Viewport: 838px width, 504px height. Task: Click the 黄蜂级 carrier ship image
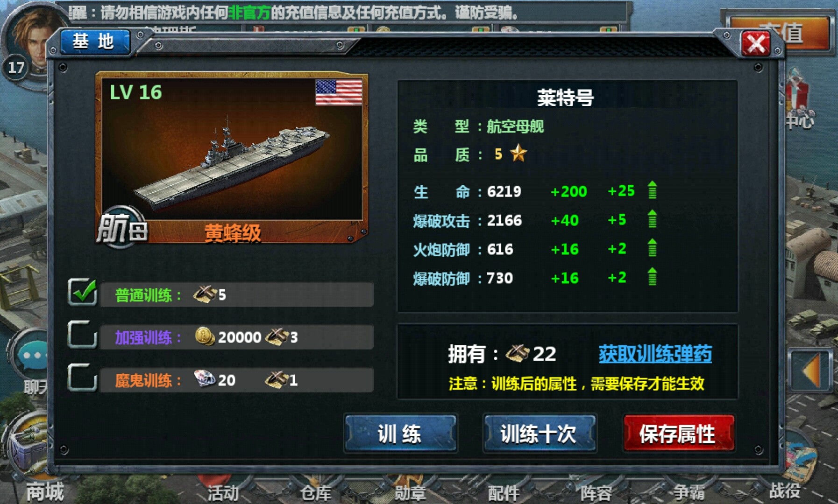232,159
